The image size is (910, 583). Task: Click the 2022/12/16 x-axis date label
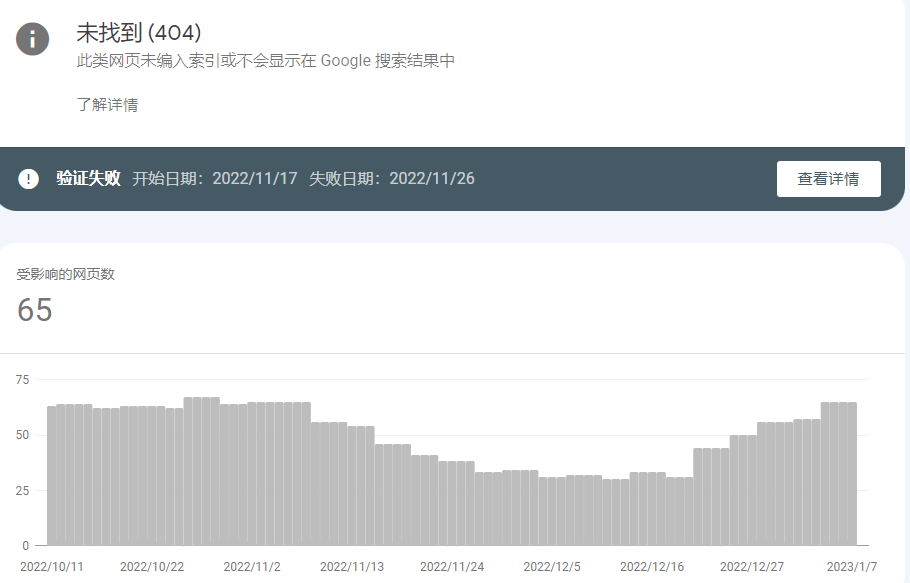pyautogui.click(x=652, y=566)
